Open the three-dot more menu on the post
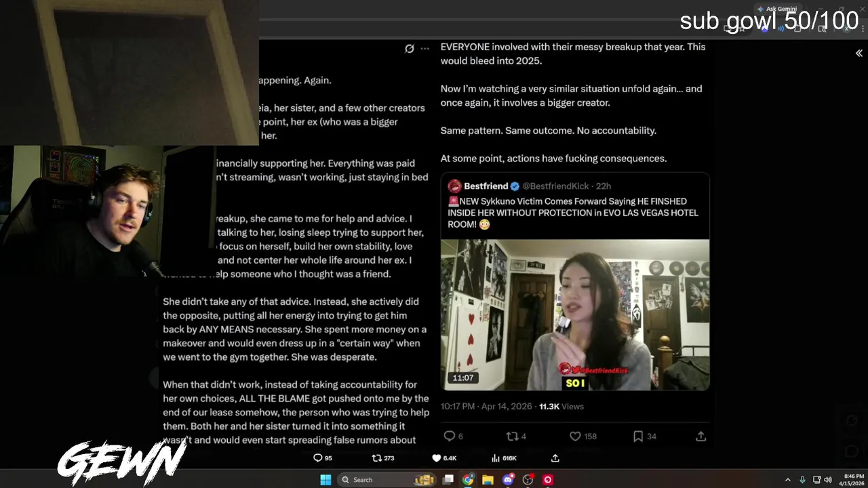868x488 pixels. [x=425, y=49]
